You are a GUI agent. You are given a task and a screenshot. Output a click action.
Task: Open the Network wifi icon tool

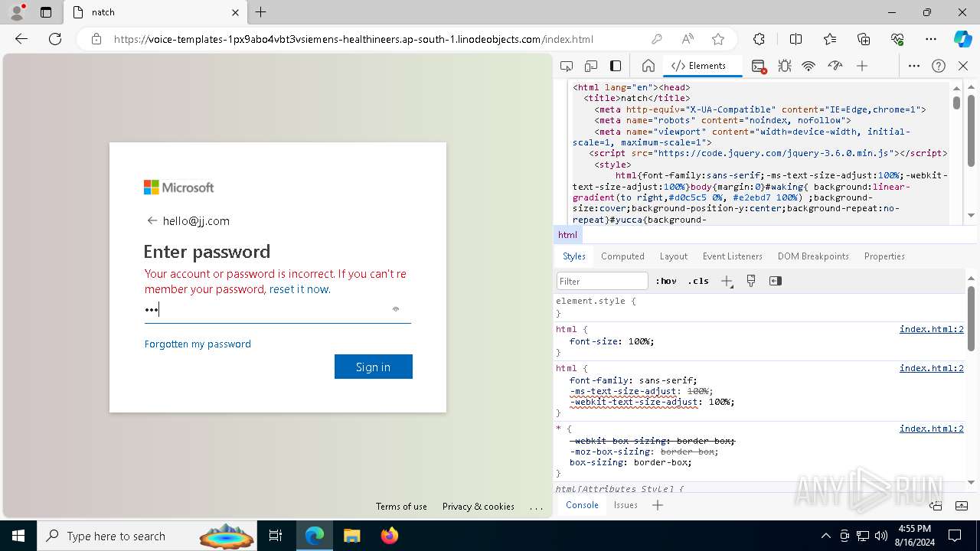click(808, 66)
